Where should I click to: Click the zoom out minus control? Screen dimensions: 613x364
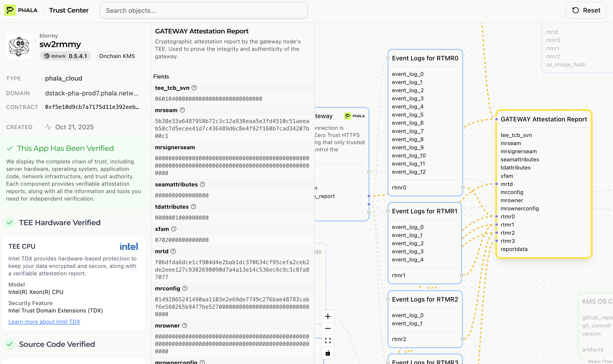pyautogui.click(x=328, y=328)
